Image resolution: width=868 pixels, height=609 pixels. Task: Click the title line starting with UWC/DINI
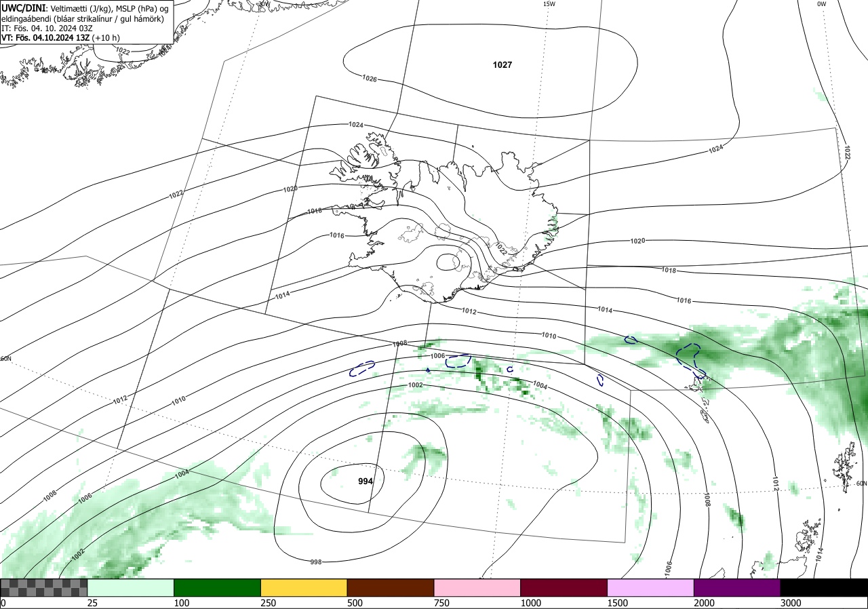(x=85, y=7)
